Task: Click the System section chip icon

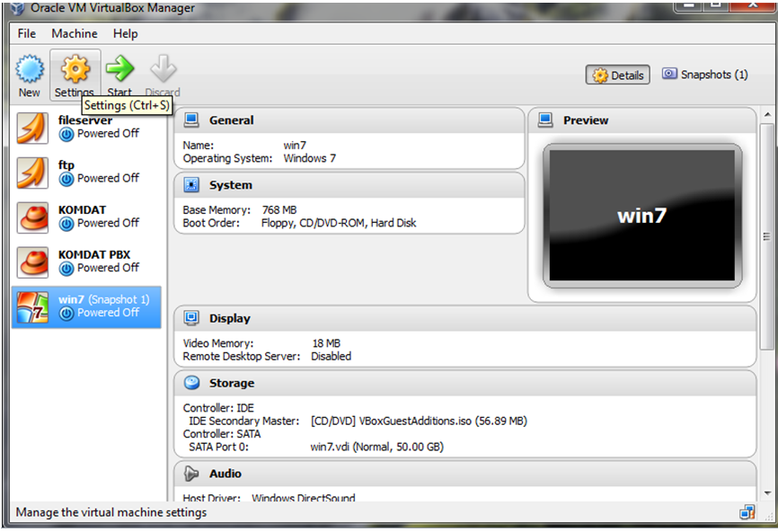Action: tap(191, 184)
